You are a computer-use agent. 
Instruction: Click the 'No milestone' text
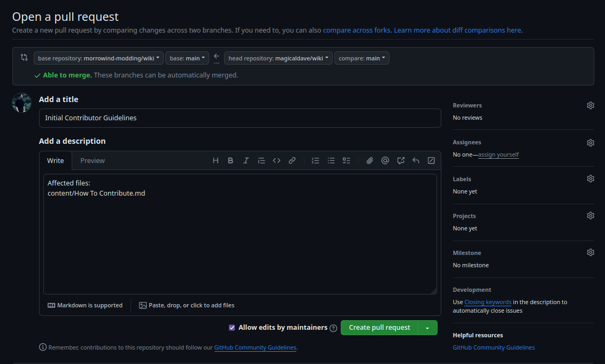point(471,265)
